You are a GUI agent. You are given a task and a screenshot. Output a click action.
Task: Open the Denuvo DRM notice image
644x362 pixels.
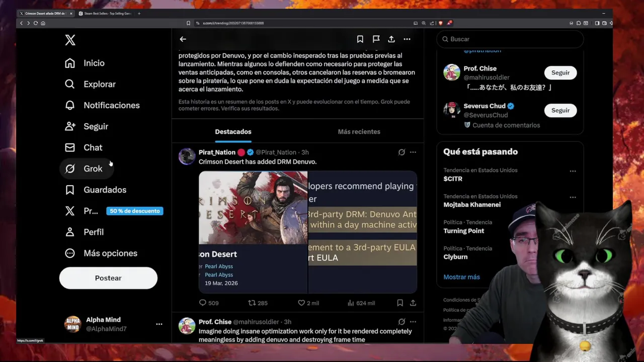[x=362, y=232]
